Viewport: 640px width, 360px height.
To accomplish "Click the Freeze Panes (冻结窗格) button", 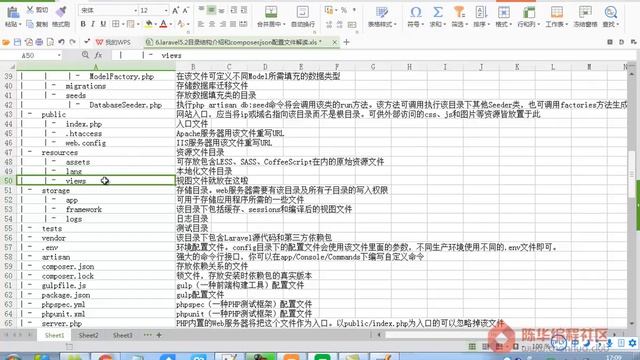I will pyautogui.click(x=585, y=17).
